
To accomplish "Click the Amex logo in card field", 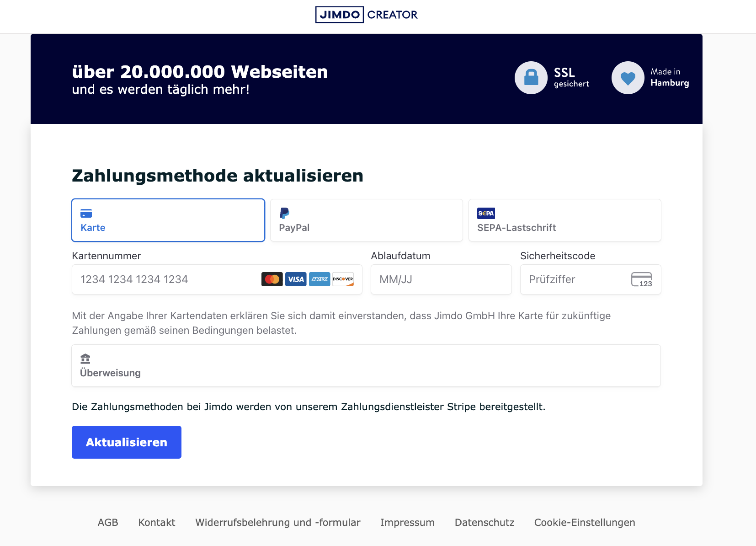I will coord(319,279).
